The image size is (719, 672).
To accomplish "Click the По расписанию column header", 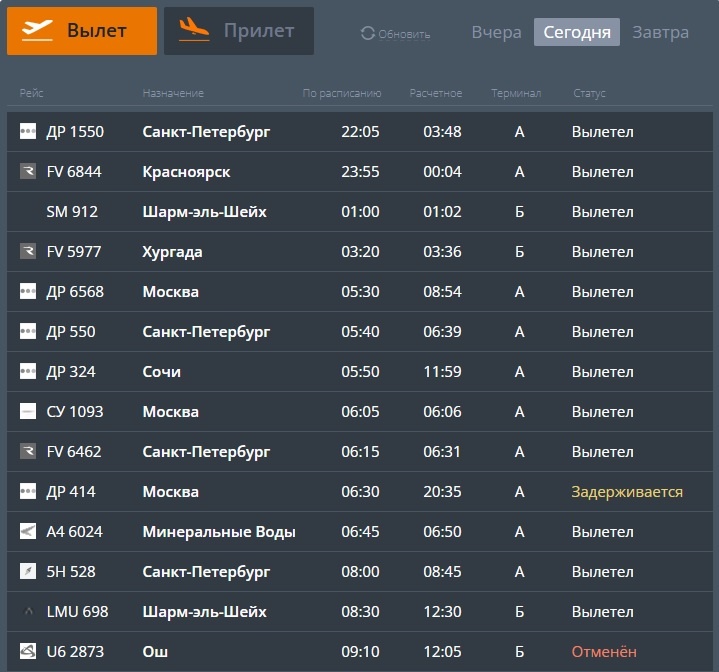I will [x=342, y=93].
